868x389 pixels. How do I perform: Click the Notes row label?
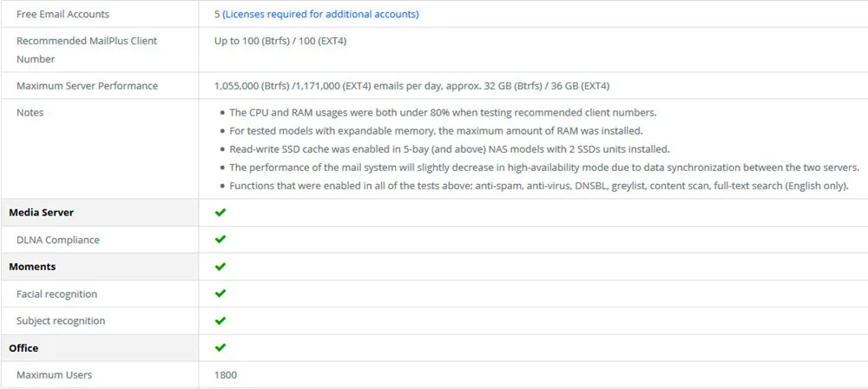click(x=30, y=113)
